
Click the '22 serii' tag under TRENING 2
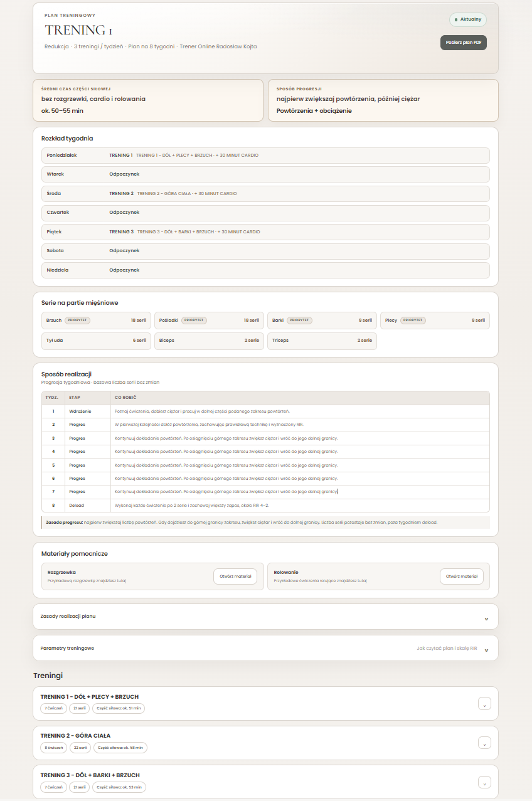[x=79, y=748]
